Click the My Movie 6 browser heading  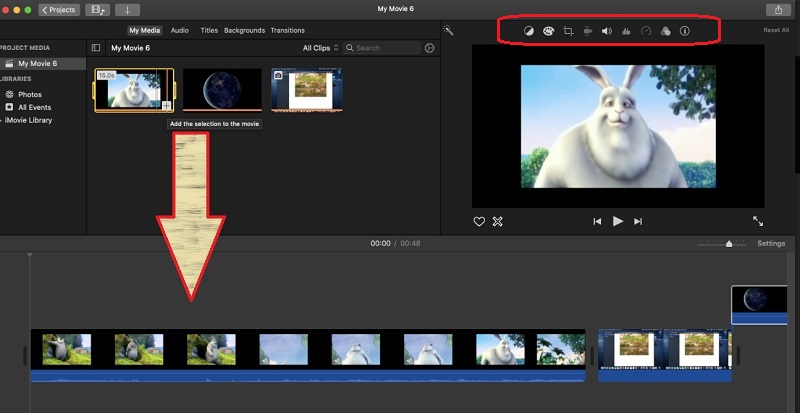pyautogui.click(x=131, y=48)
